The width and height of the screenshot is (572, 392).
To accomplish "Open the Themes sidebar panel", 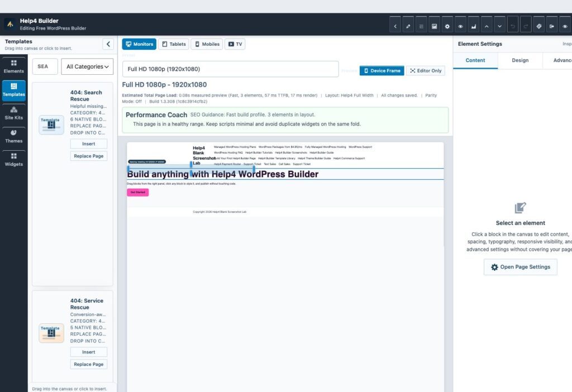I will (x=14, y=136).
